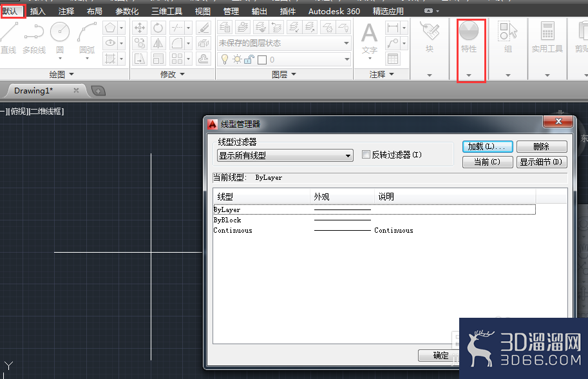Activate the Rotate tool
Screen dimensions: 588x379
click(158, 28)
